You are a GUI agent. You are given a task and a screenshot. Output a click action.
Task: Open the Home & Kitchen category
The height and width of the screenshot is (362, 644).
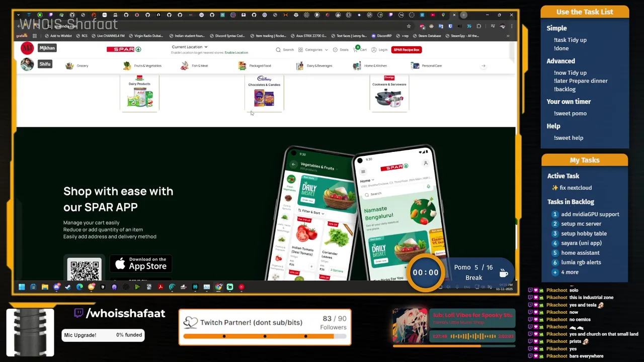click(370, 65)
